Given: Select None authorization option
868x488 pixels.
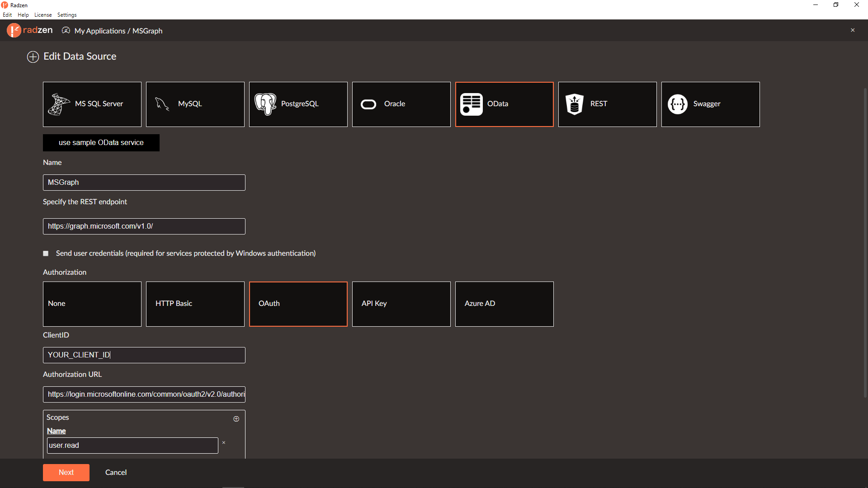Looking at the screenshot, I should click(92, 304).
